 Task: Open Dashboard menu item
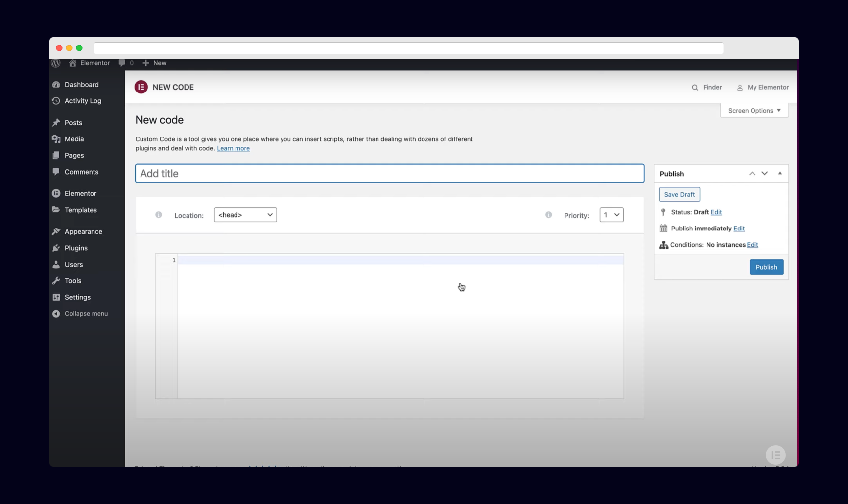pyautogui.click(x=82, y=85)
